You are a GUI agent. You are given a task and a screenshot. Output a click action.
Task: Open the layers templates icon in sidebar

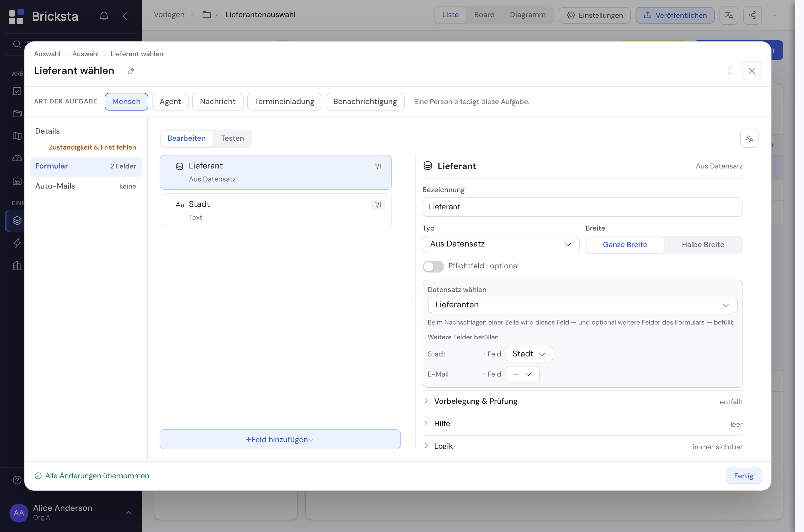coord(17,220)
